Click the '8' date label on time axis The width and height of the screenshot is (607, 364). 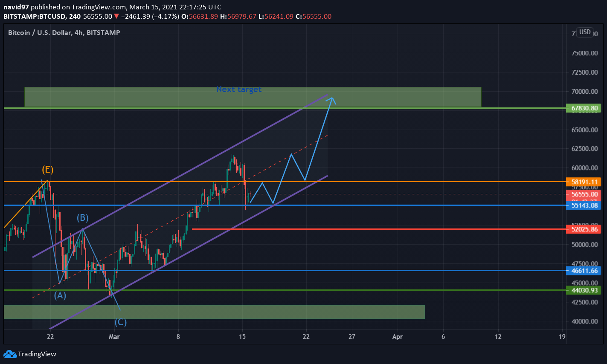click(178, 337)
